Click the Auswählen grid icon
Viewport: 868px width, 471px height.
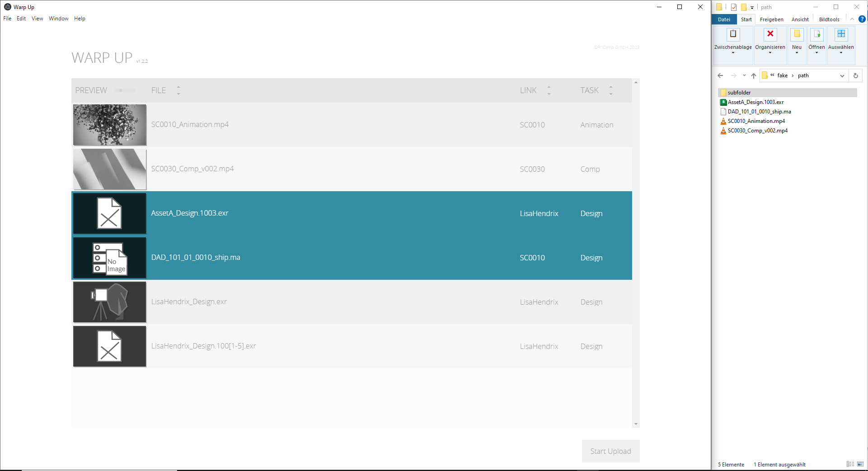841,34
